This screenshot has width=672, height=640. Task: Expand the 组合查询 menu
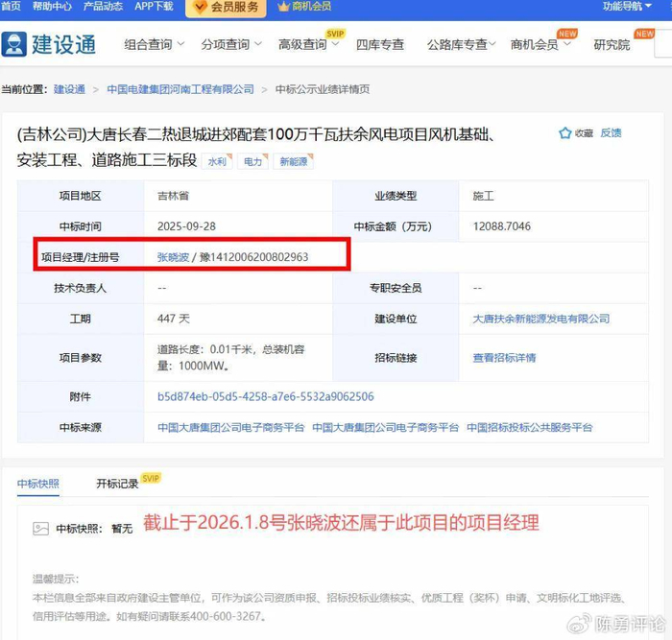click(x=155, y=44)
